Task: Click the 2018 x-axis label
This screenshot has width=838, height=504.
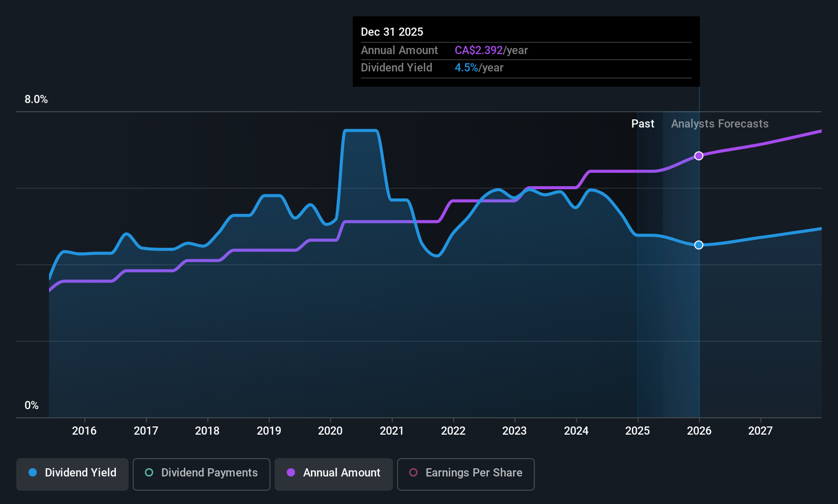Action: pos(207,431)
